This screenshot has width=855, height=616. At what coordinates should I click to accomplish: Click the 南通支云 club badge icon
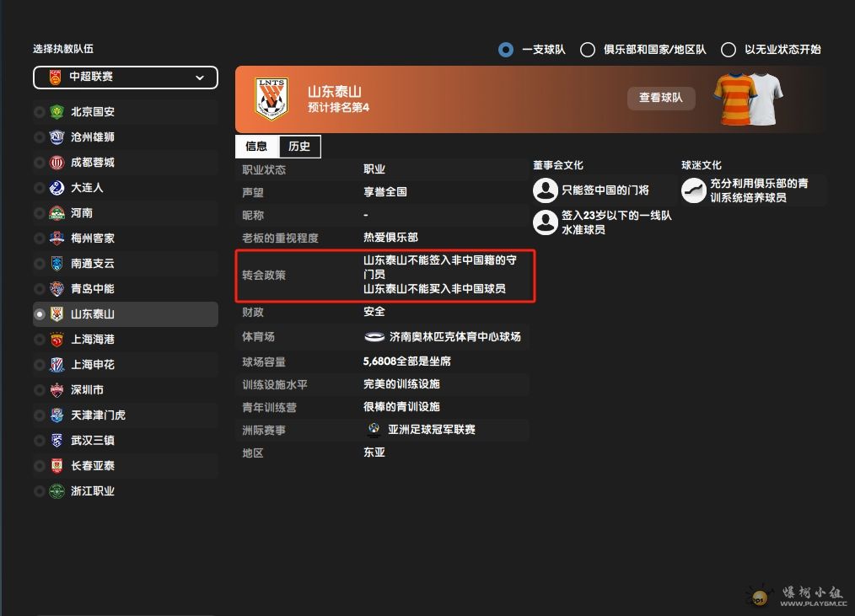coord(56,263)
